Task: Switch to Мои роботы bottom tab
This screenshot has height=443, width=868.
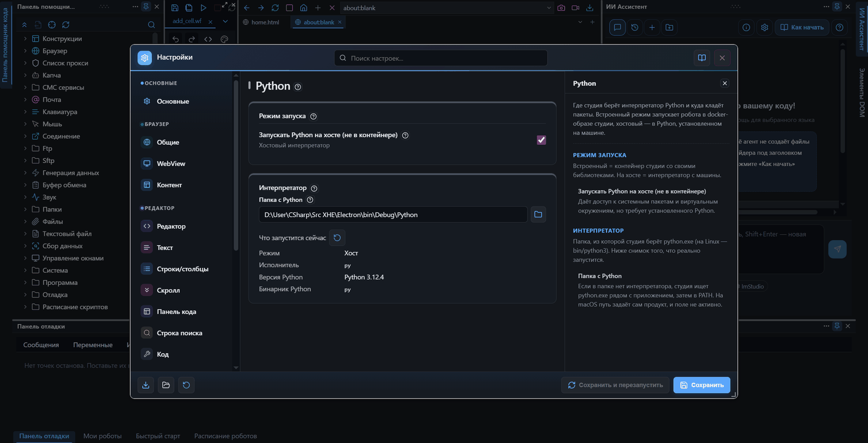Action: tap(103, 436)
